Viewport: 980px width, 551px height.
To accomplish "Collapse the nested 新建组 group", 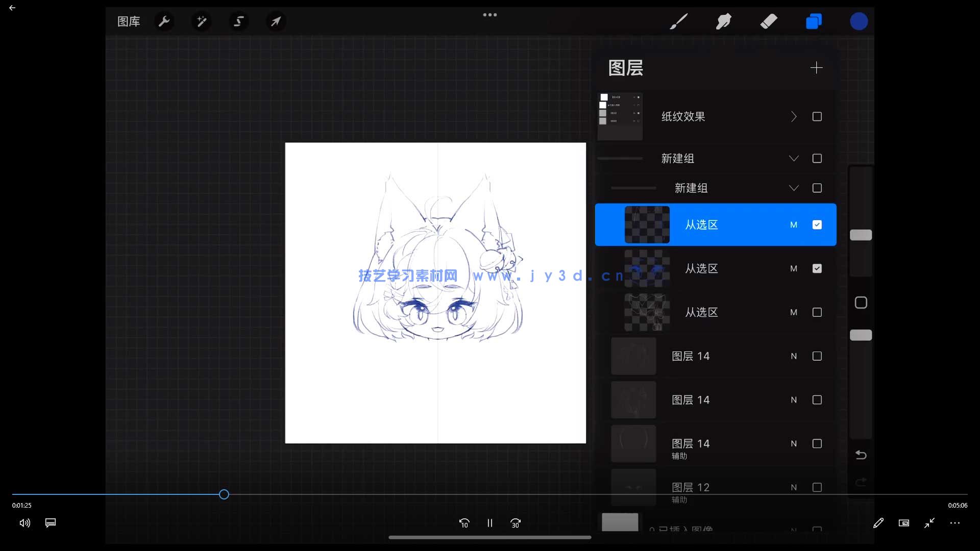I will [794, 188].
